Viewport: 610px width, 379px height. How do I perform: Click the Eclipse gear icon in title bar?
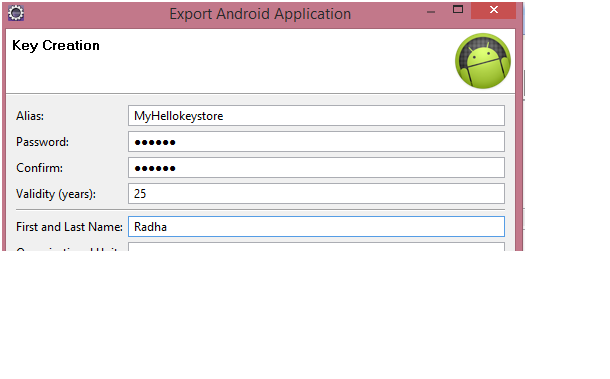coord(16,13)
